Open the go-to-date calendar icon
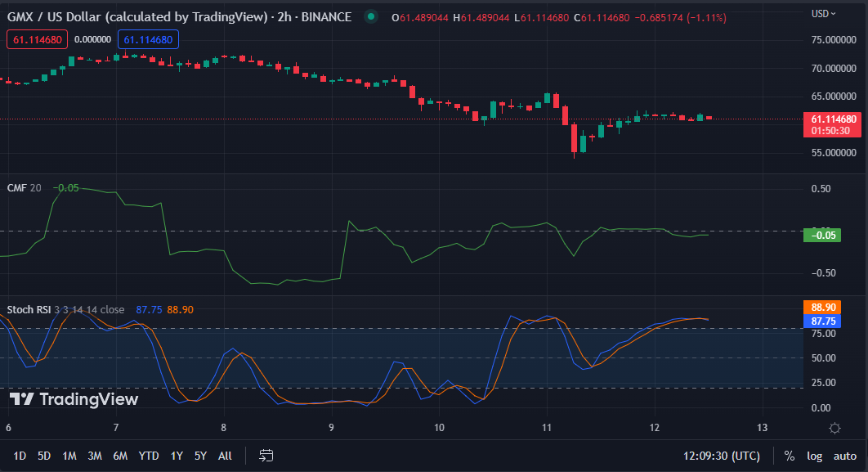Image resolution: width=868 pixels, height=472 pixels. click(266, 456)
